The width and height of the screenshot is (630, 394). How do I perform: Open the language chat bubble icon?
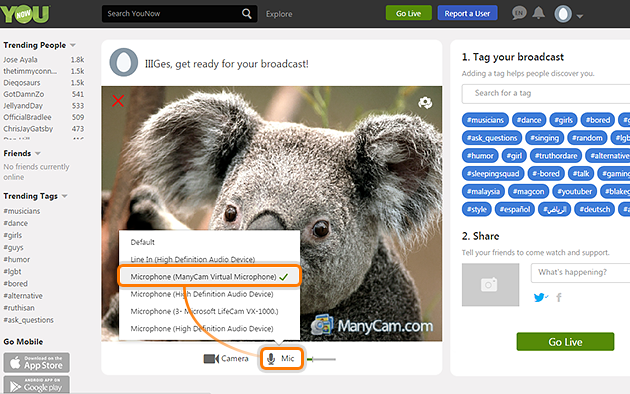point(519,13)
